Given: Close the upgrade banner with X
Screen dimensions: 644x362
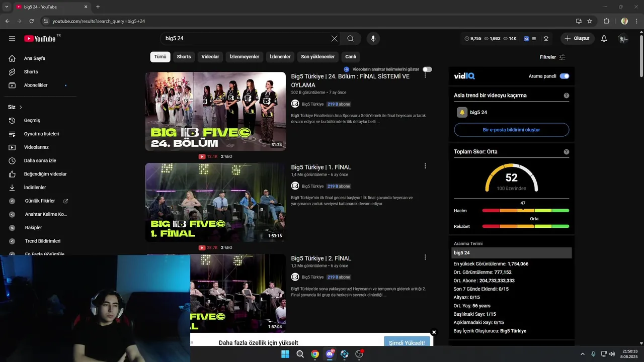Looking at the screenshot, I should pos(434,332).
